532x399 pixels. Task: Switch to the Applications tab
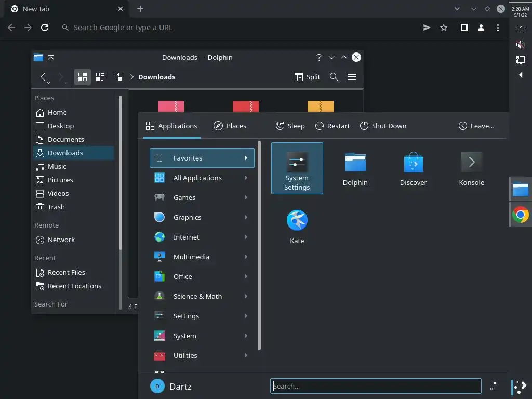click(x=171, y=126)
